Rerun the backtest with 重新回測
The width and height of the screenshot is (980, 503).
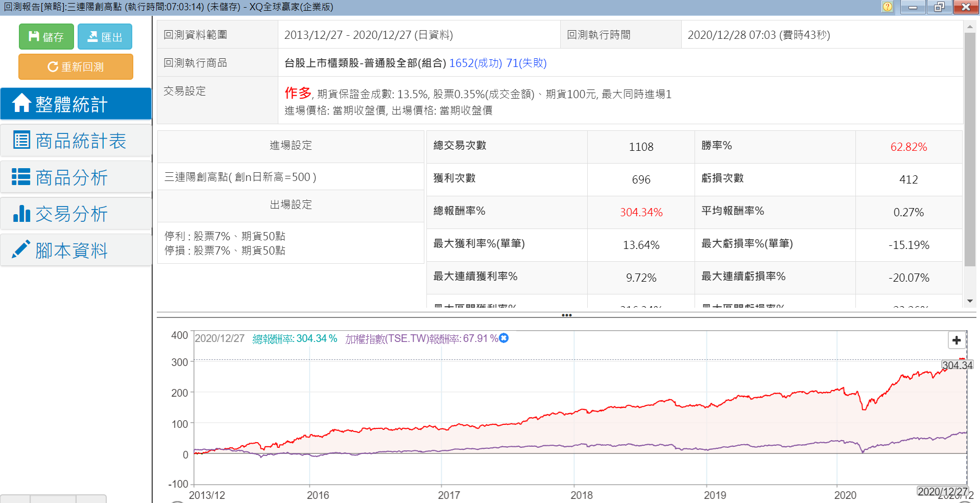pos(76,67)
